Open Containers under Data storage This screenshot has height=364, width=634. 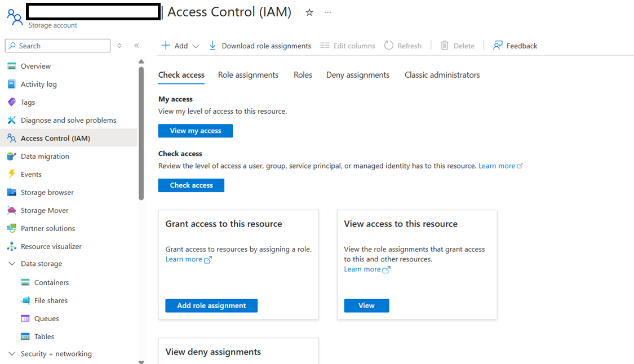49,282
